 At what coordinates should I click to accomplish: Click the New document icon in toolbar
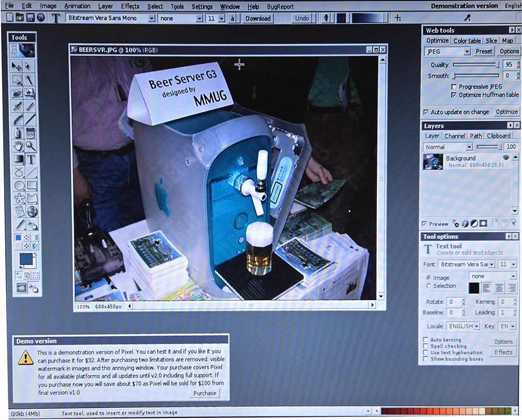10,18
